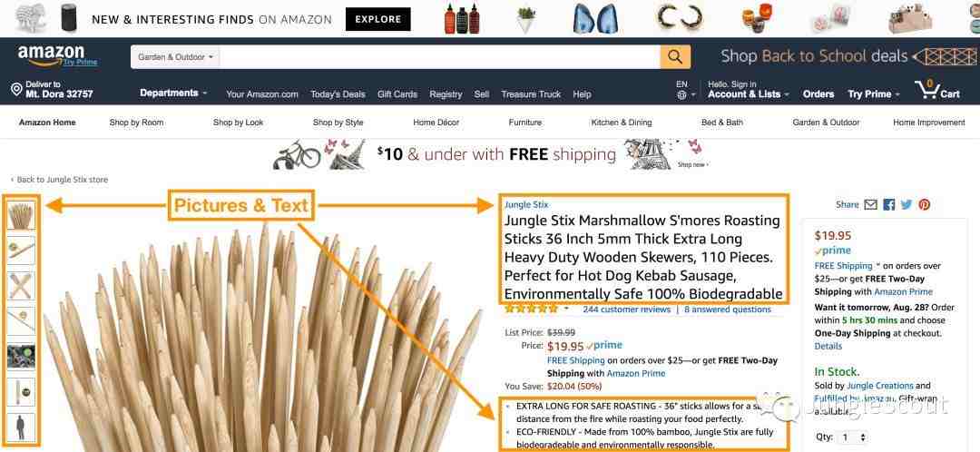
Task: Share product on Pinterest icon
Action: [x=925, y=204]
